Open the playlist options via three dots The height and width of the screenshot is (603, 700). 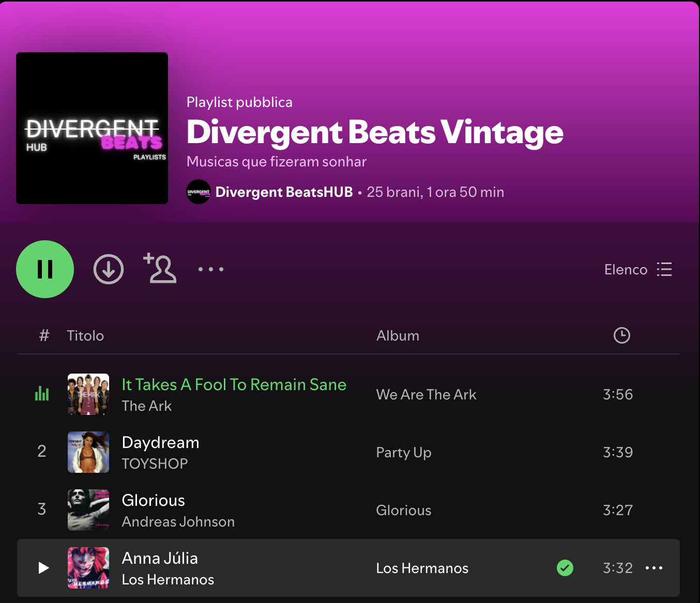click(211, 269)
